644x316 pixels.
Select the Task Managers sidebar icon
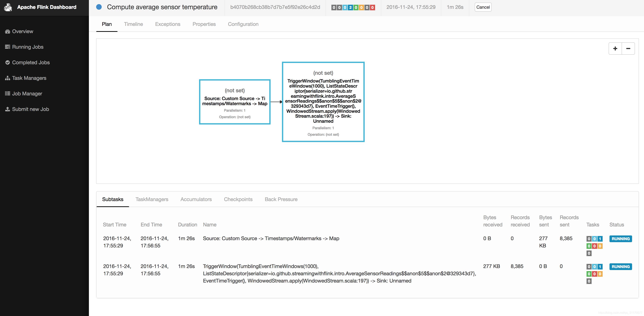8,78
